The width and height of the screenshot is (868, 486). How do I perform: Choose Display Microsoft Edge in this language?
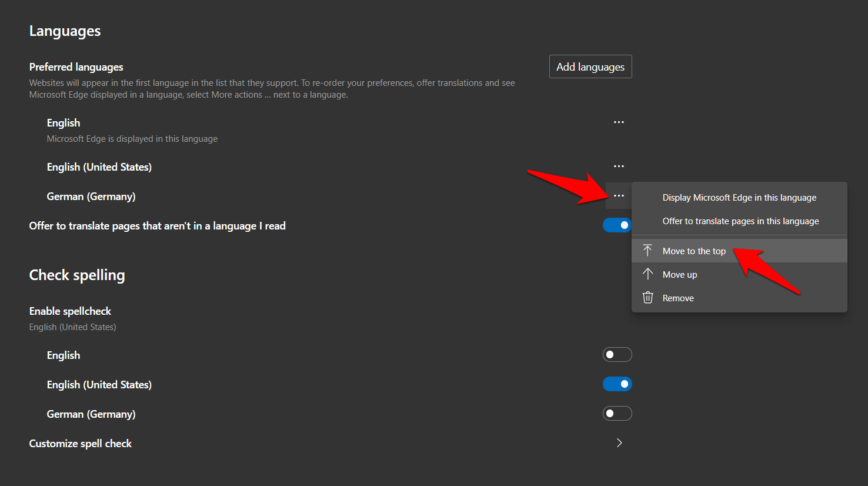739,198
